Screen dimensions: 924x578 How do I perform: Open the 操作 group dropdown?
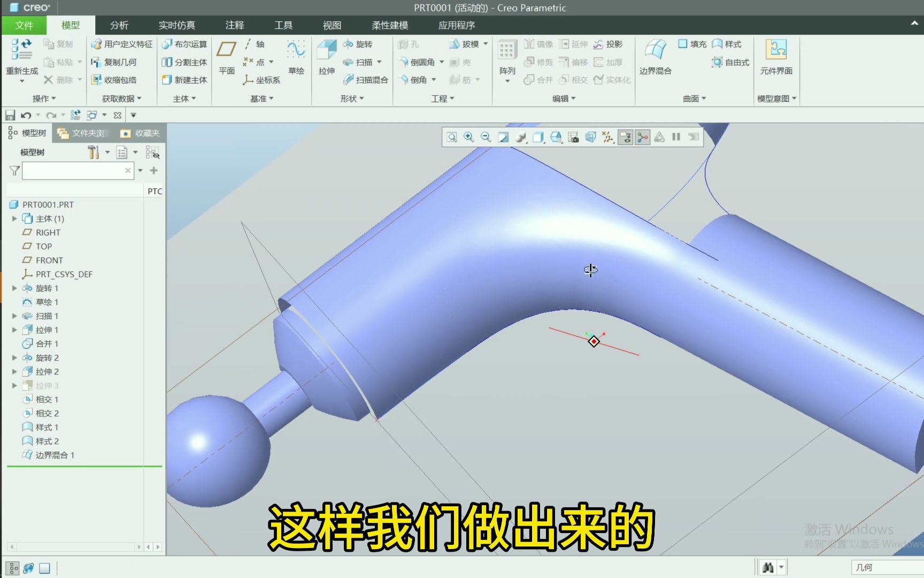[x=44, y=98]
